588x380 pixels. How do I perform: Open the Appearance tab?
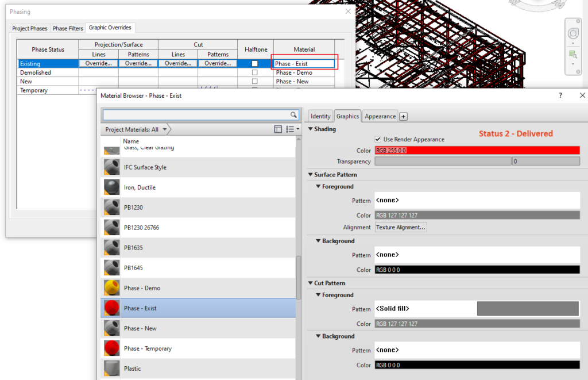[379, 116]
